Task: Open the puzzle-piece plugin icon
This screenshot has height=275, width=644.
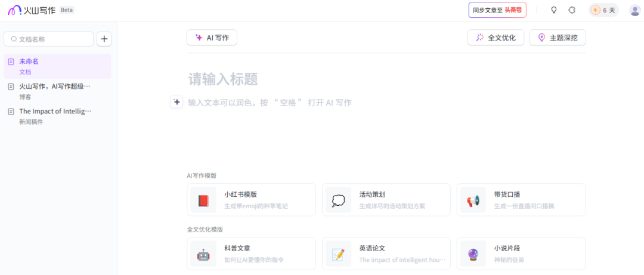Action: (x=572, y=10)
